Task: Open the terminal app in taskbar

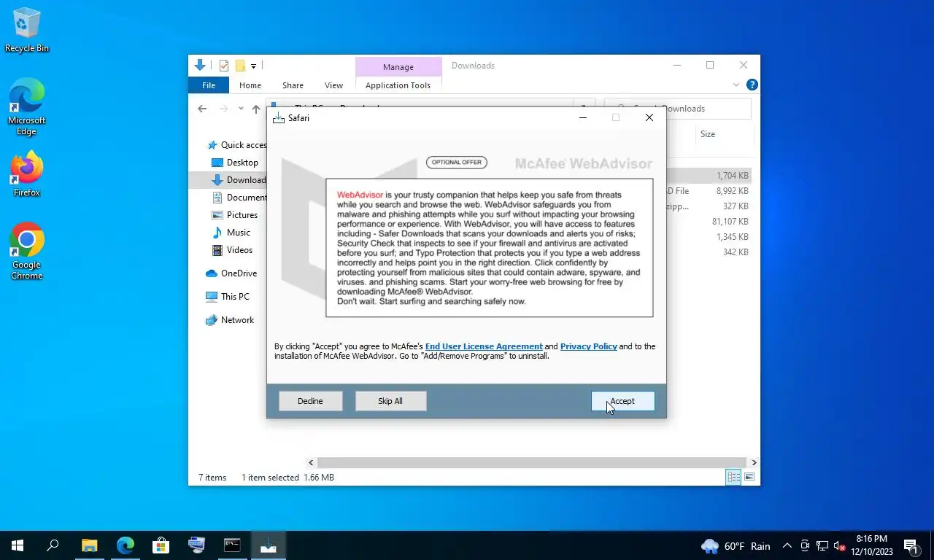Action: [232, 545]
